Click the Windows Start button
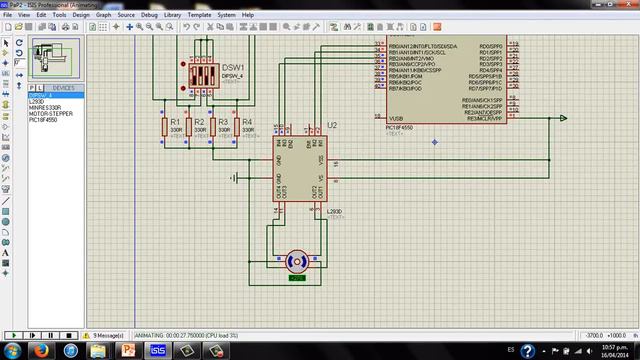The width and height of the screenshot is (640, 360). point(12,351)
